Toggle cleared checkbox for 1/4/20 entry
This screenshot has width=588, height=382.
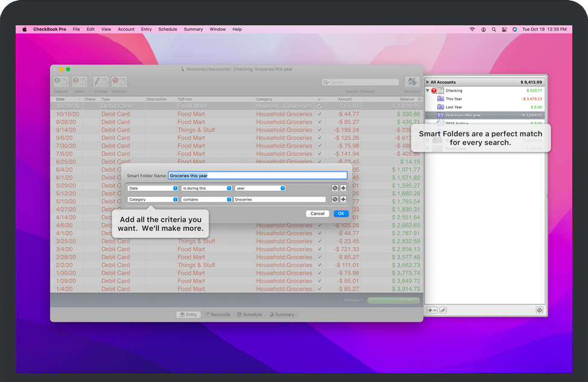pyautogui.click(x=320, y=289)
